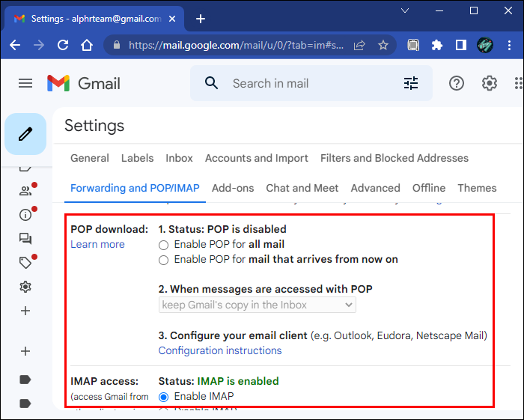Select the Enable IMAP radio button
The image size is (524, 420).
(x=164, y=396)
